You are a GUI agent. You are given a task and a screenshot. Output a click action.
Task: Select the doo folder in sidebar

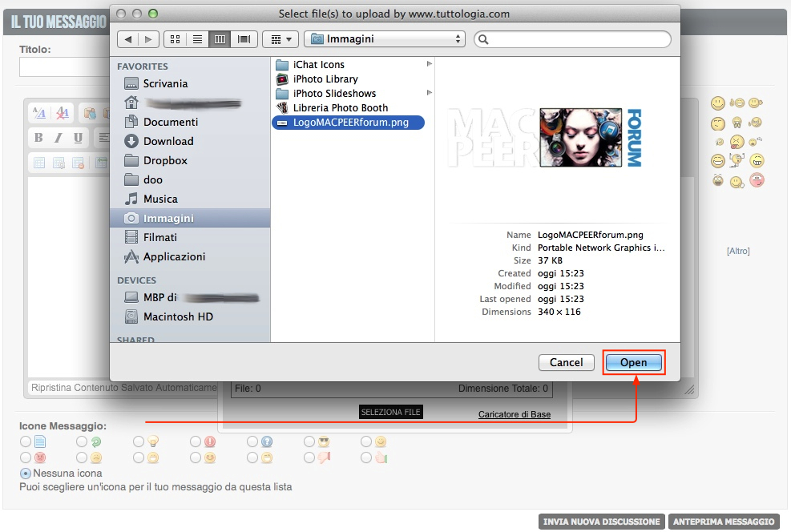tap(190, 179)
